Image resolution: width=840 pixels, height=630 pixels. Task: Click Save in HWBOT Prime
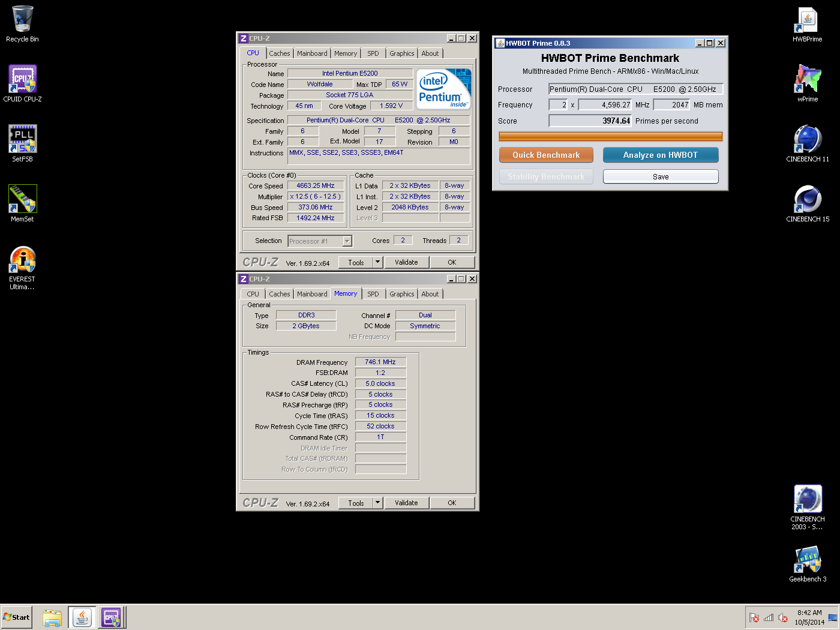[661, 176]
